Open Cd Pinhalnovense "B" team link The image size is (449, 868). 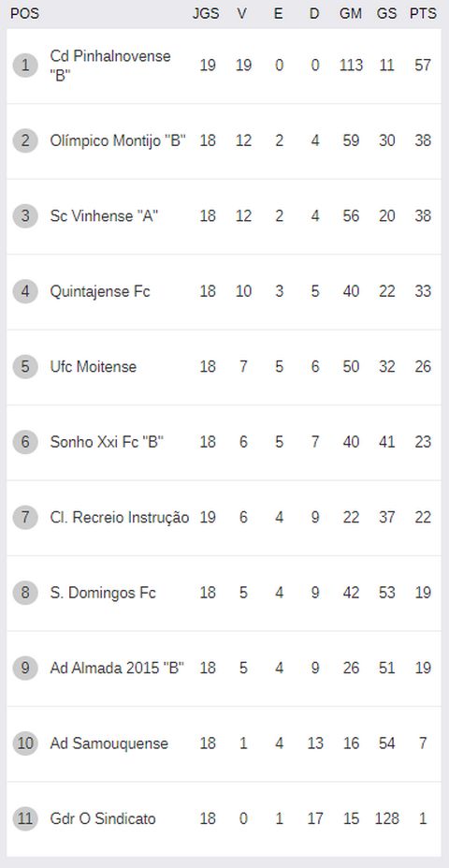coord(110,66)
